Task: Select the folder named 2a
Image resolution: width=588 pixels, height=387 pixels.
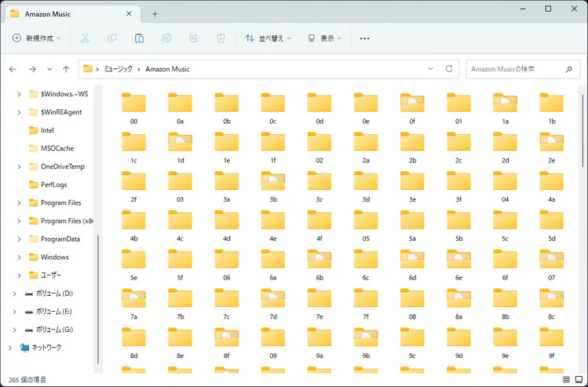Action: click(x=366, y=148)
